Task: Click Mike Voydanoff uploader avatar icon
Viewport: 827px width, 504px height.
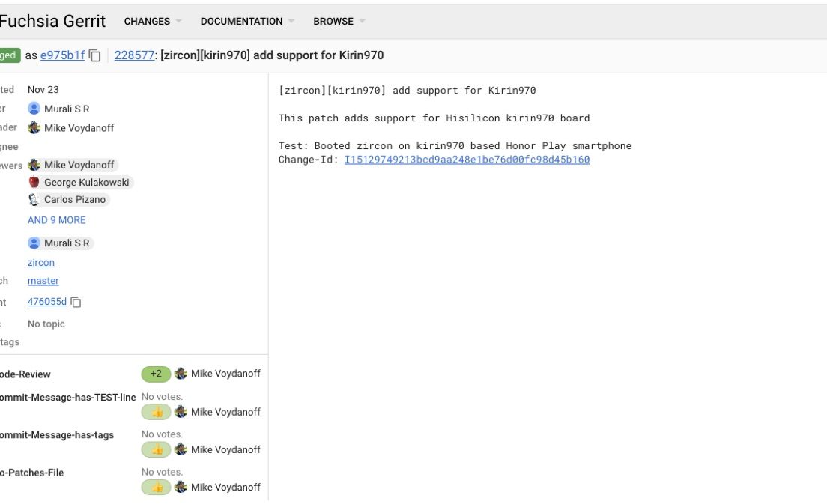Action: pyautogui.click(x=34, y=127)
